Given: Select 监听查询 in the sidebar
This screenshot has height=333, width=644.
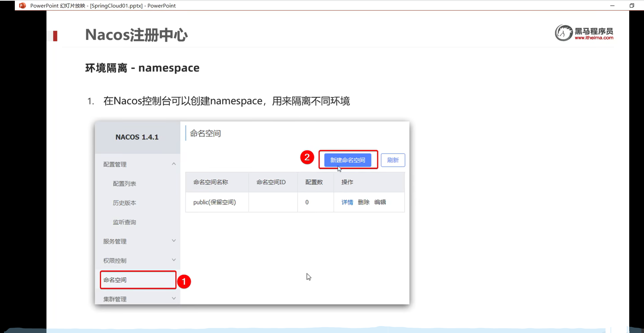Looking at the screenshot, I should click(x=124, y=222).
